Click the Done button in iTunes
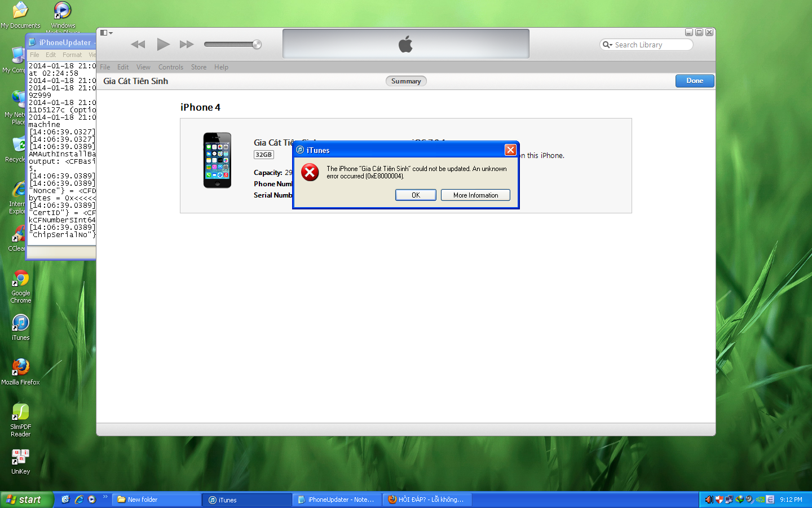Image resolution: width=812 pixels, height=508 pixels. (x=695, y=81)
